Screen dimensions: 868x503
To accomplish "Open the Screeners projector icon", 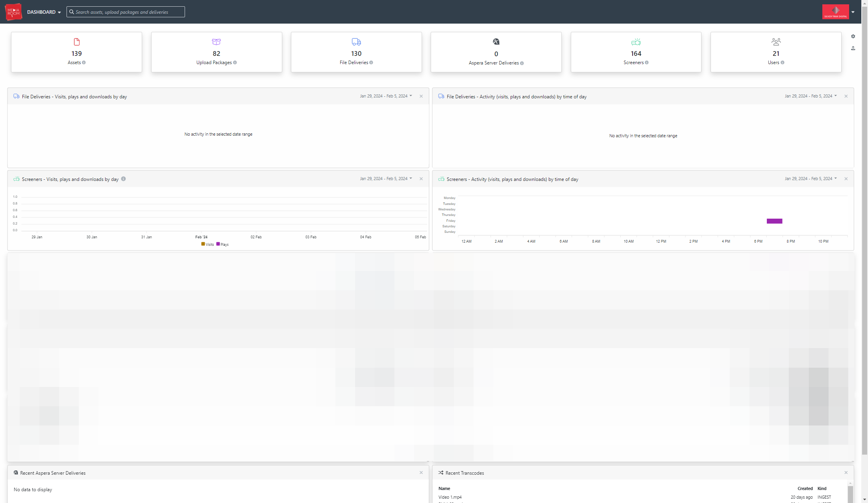I will 636,42.
